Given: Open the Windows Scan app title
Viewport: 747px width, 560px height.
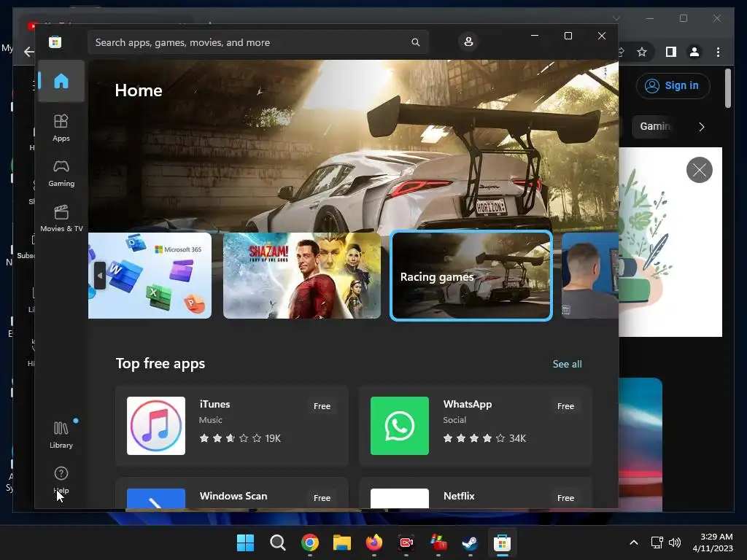Looking at the screenshot, I should tap(233, 496).
